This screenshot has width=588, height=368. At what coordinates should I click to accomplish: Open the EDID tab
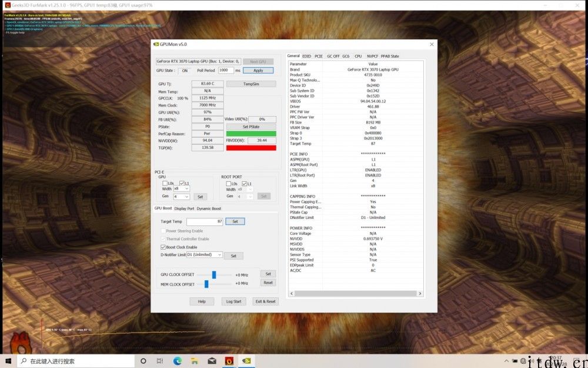click(307, 56)
